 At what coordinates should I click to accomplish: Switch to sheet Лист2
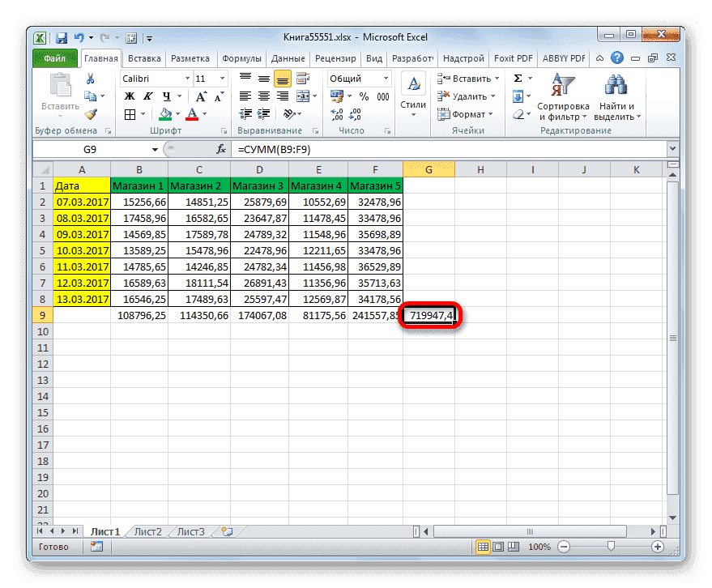tap(148, 531)
